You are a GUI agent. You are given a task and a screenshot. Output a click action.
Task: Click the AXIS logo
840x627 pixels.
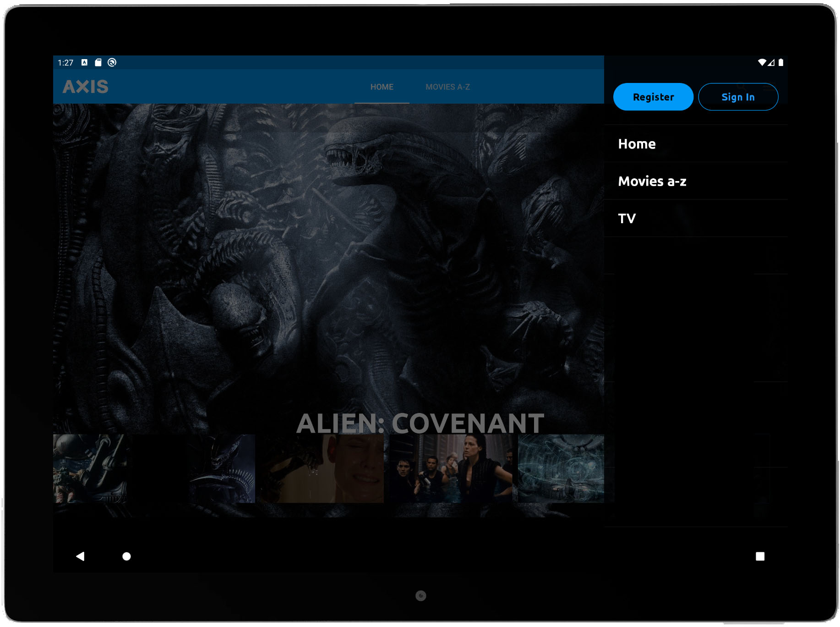coord(86,87)
